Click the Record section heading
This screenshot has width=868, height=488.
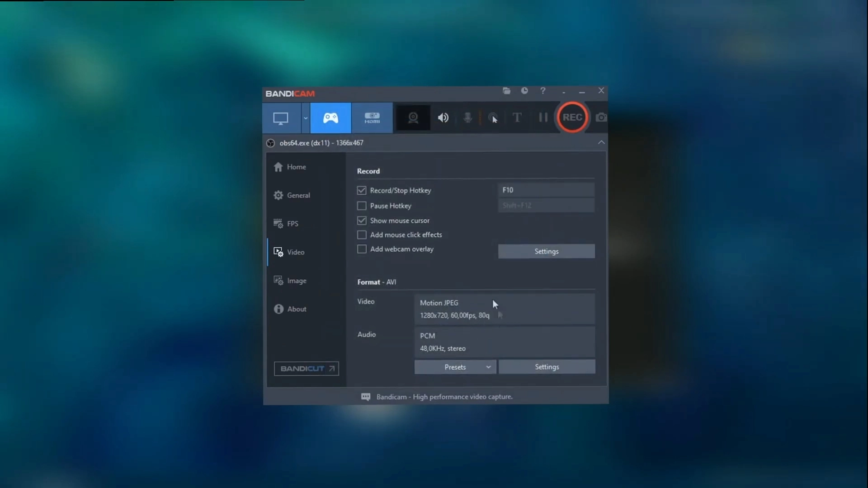click(x=368, y=171)
